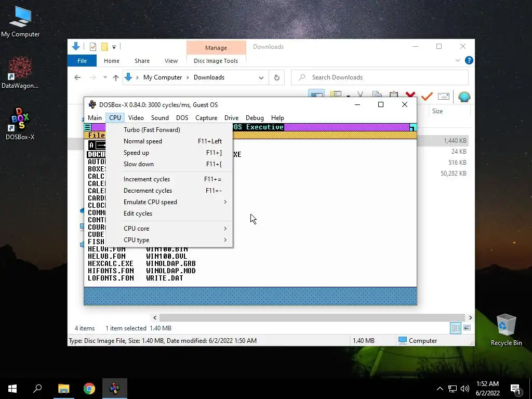The width and height of the screenshot is (532, 399).
Task: Switch to Home ribbon tab
Action: 112,61
